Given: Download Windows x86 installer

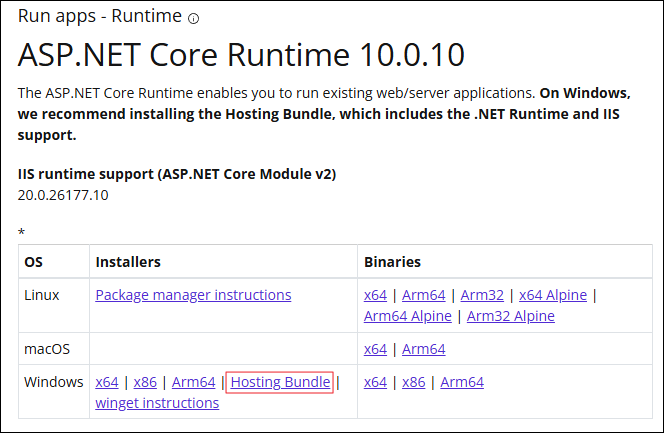Looking at the screenshot, I should (145, 382).
